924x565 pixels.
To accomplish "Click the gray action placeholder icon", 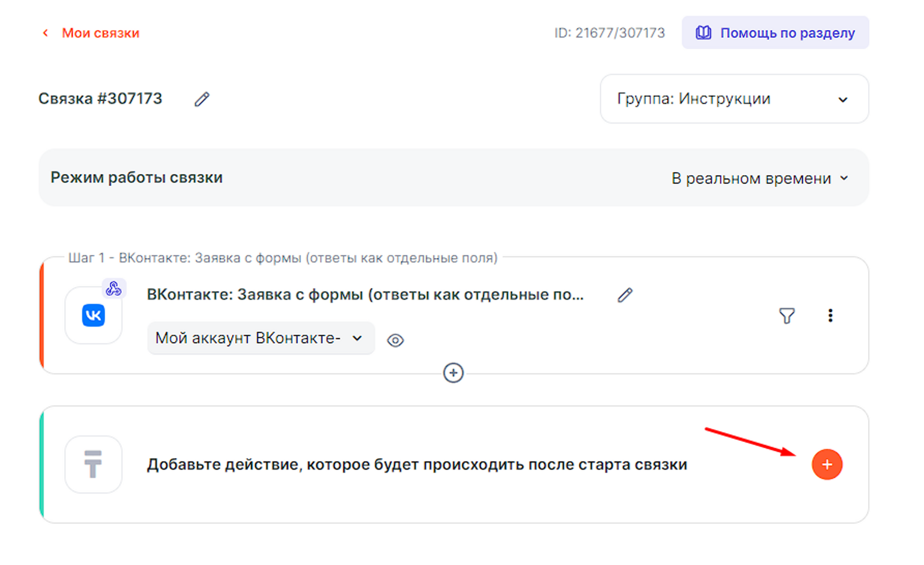I will tap(94, 464).
